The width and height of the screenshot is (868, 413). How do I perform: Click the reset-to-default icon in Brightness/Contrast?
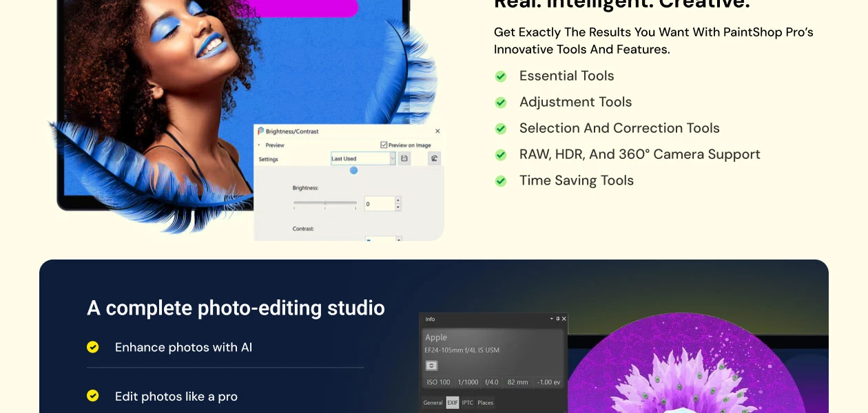point(435,158)
